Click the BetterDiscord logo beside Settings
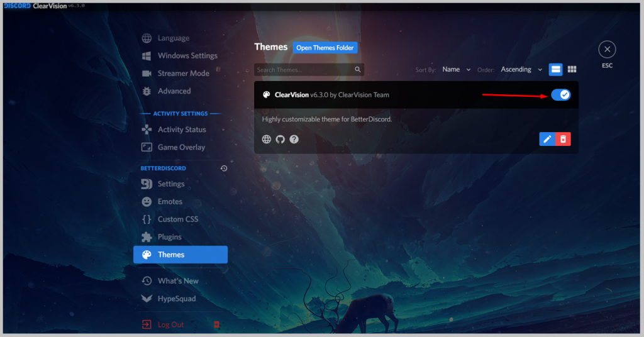This screenshot has height=337, width=644. pos(147,184)
